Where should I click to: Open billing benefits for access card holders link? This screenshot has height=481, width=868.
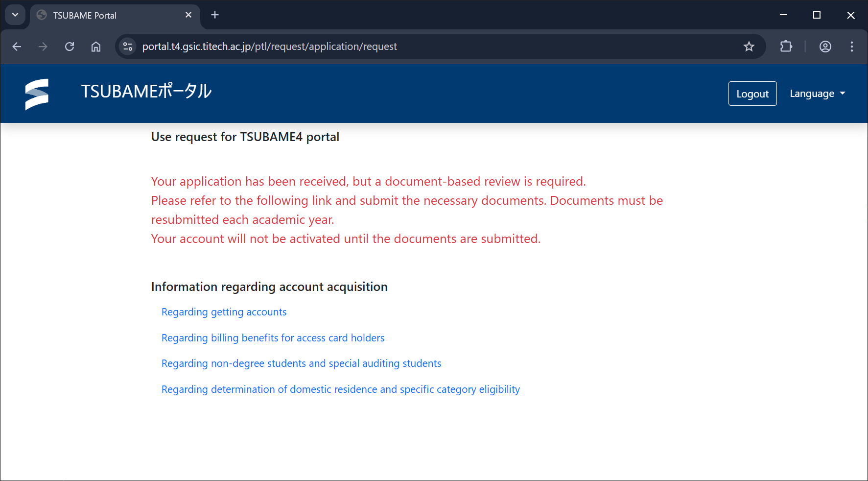pyautogui.click(x=273, y=338)
